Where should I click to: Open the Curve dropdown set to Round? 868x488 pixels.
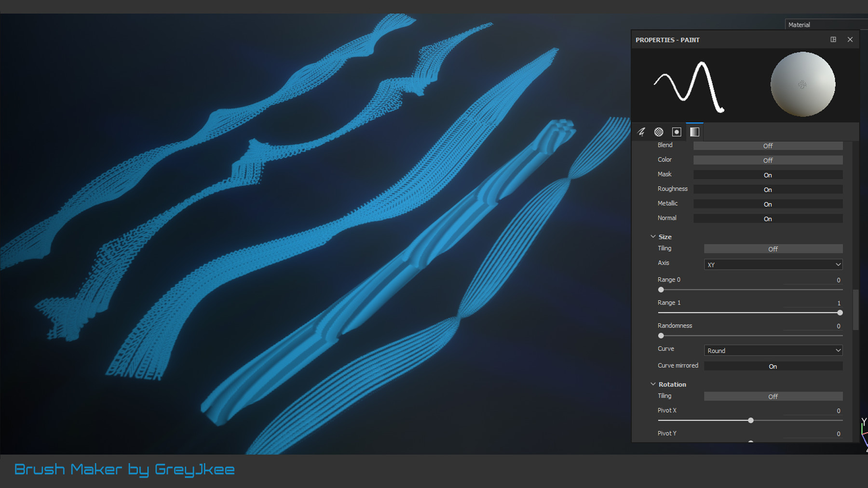[773, 350]
